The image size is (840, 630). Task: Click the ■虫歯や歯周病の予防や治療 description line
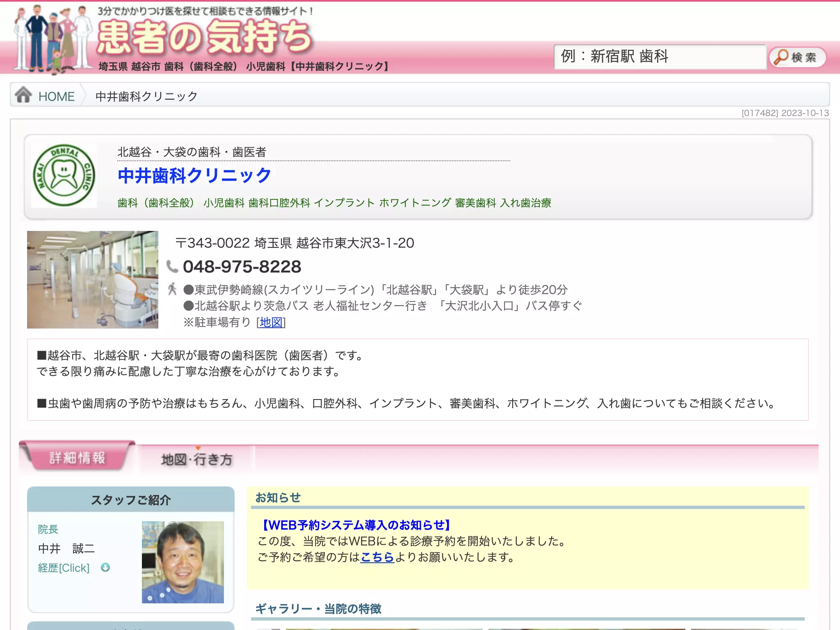click(407, 403)
